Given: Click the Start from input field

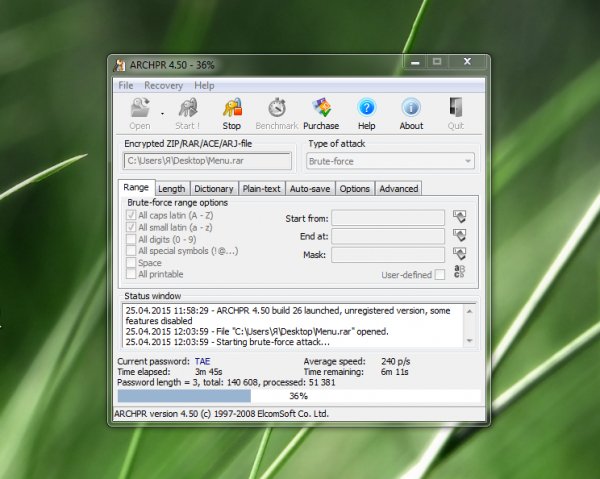Looking at the screenshot, I should click(388, 218).
